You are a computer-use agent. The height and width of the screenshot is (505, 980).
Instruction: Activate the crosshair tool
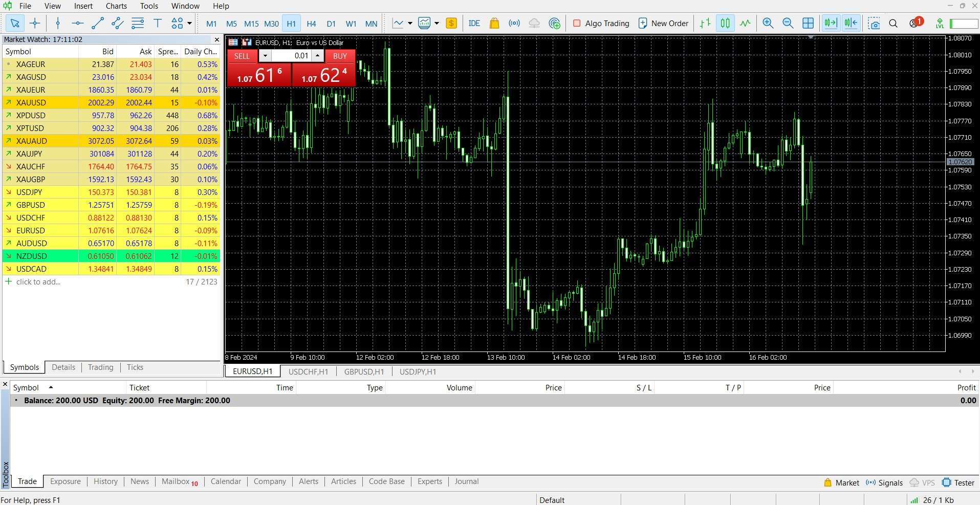(x=35, y=23)
